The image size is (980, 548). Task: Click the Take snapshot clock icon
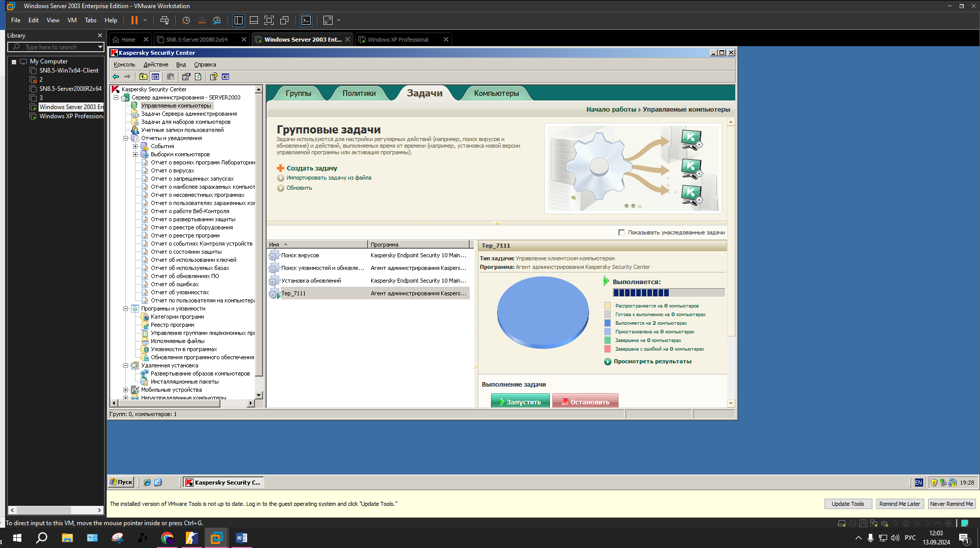click(186, 20)
